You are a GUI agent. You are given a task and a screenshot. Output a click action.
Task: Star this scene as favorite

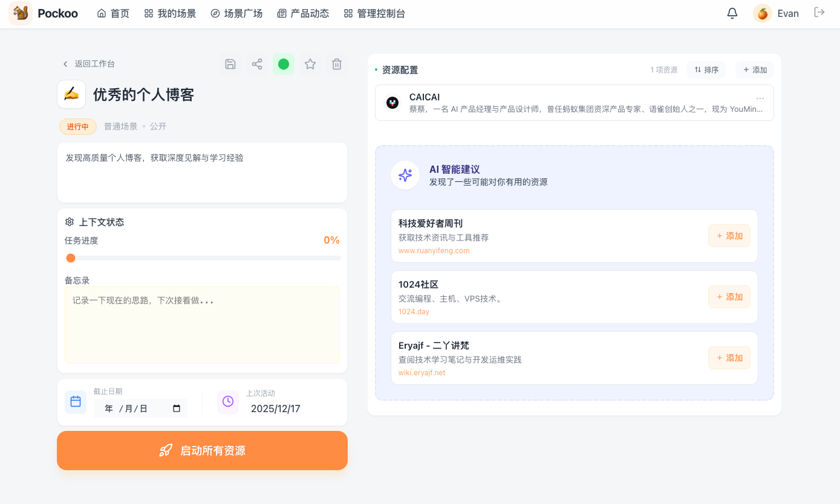pyautogui.click(x=310, y=63)
